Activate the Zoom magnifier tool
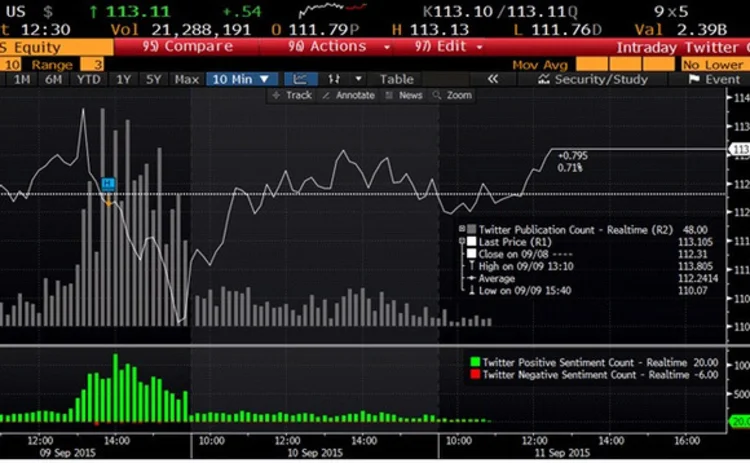The image size is (750, 463). coord(452,95)
